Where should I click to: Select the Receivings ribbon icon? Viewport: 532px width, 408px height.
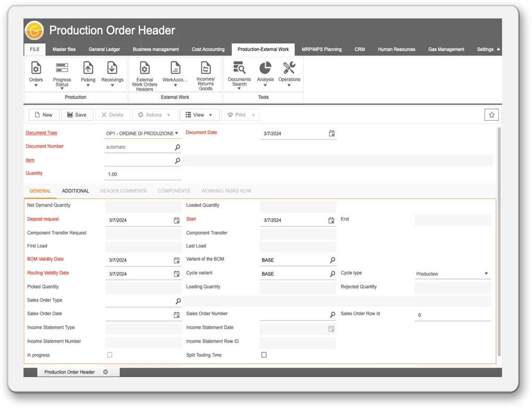click(112, 68)
